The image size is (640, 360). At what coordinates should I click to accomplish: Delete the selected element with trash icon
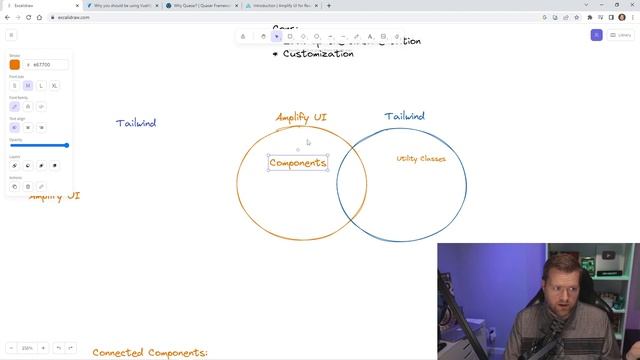pos(28,187)
